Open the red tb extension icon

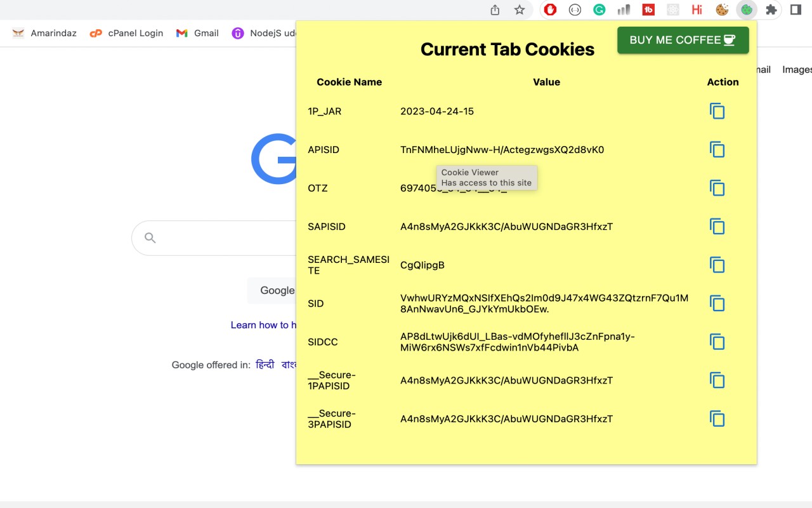point(648,10)
